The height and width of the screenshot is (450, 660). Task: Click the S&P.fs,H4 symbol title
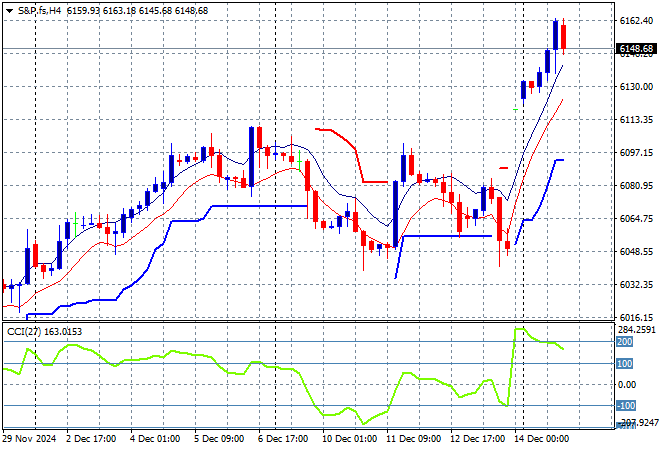point(39,11)
